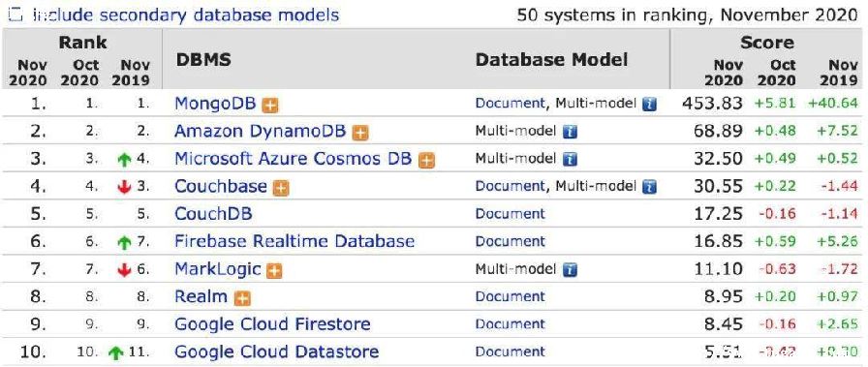
Task: Click the score value 453.83
Action: 712,104
